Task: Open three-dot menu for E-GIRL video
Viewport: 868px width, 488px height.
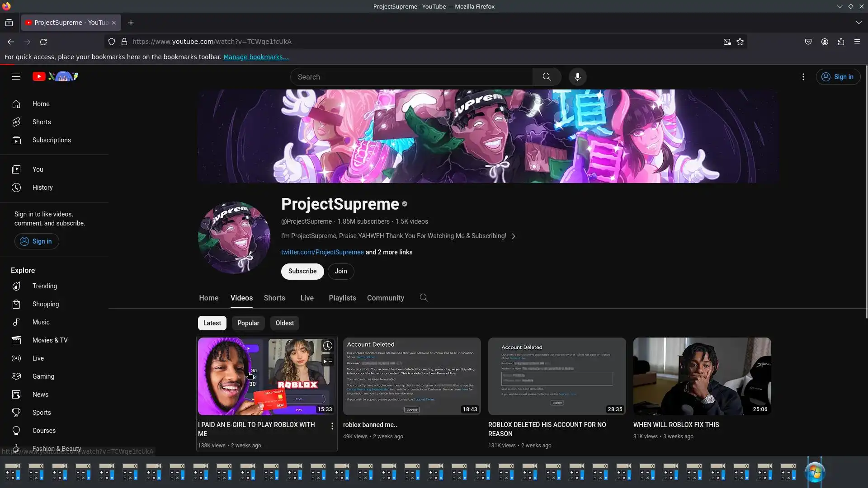Action: coord(332,426)
